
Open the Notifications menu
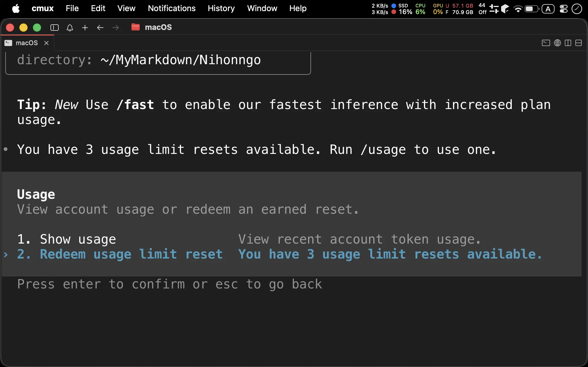coord(172,8)
